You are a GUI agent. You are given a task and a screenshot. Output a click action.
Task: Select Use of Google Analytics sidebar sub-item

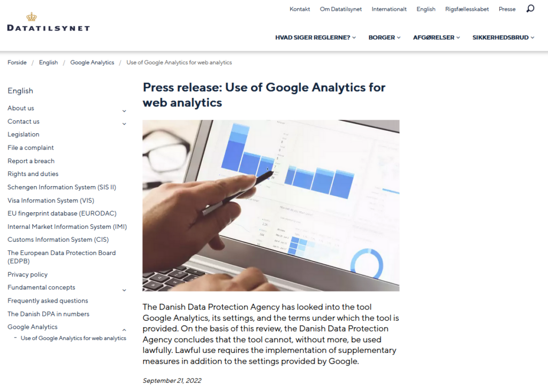click(x=73, y=338)
